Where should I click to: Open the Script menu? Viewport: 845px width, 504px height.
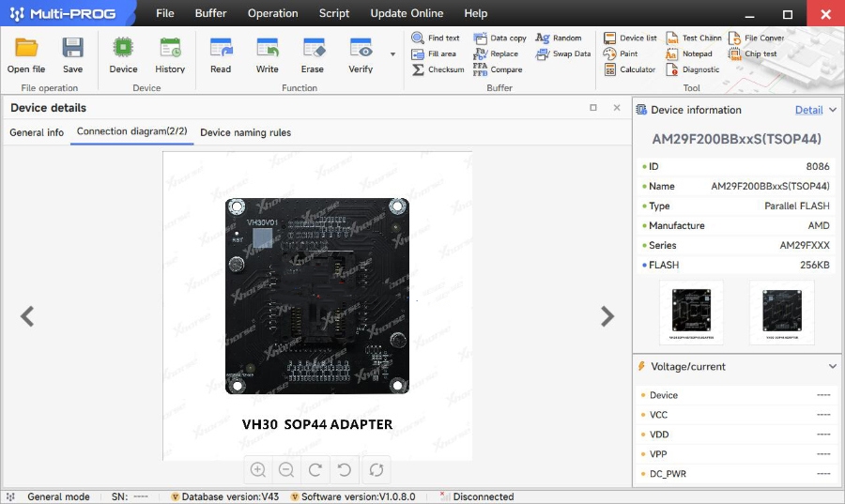[334, 13]
